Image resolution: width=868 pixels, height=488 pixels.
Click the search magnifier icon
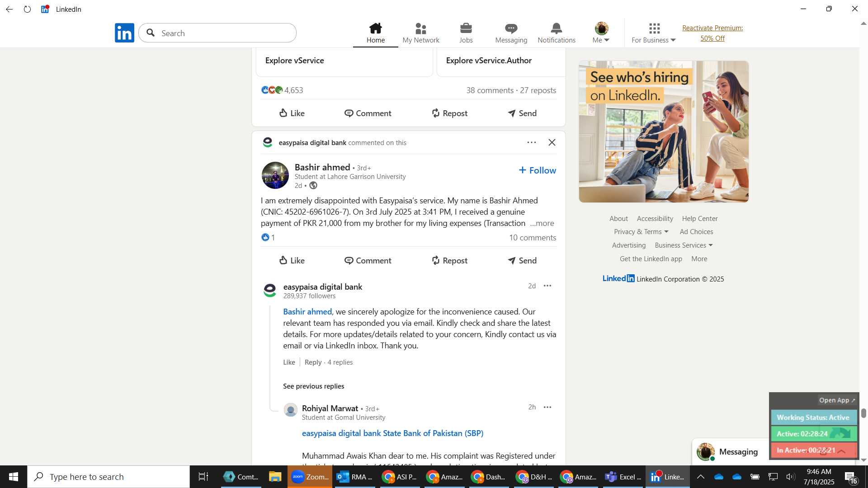151,33
